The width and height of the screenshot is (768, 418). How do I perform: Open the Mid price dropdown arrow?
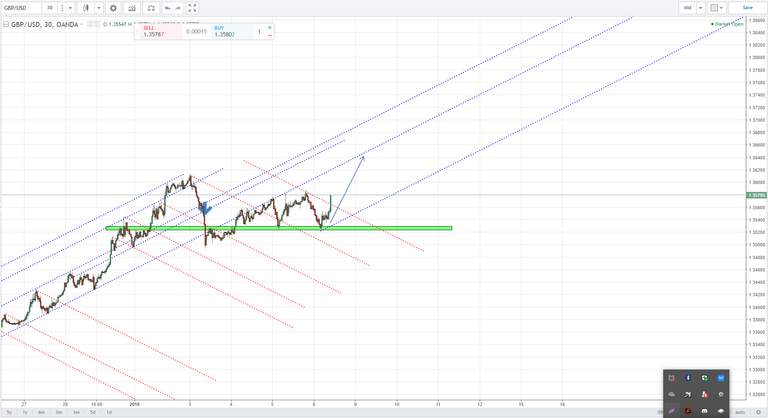click(700, 8)
